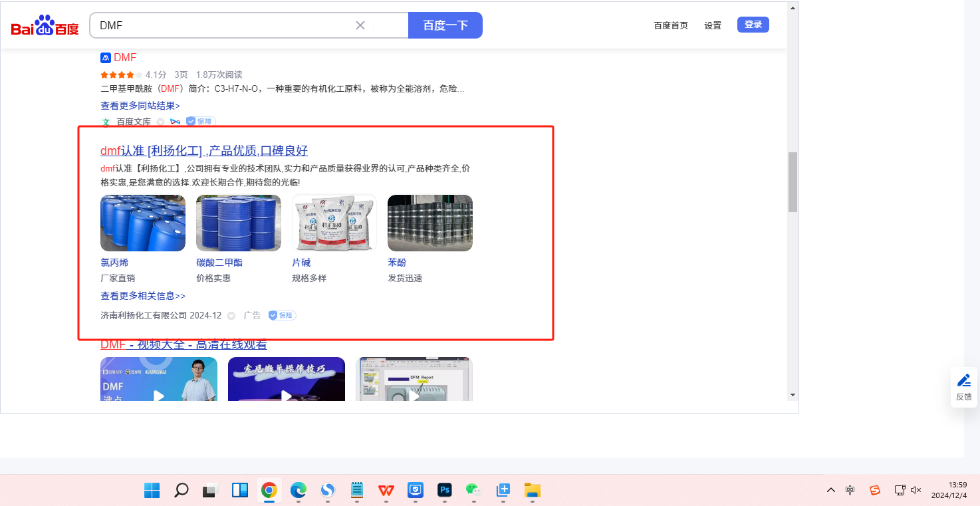
Task: Open the DMF - 视频大全 result title
Action: coord(184,344)
